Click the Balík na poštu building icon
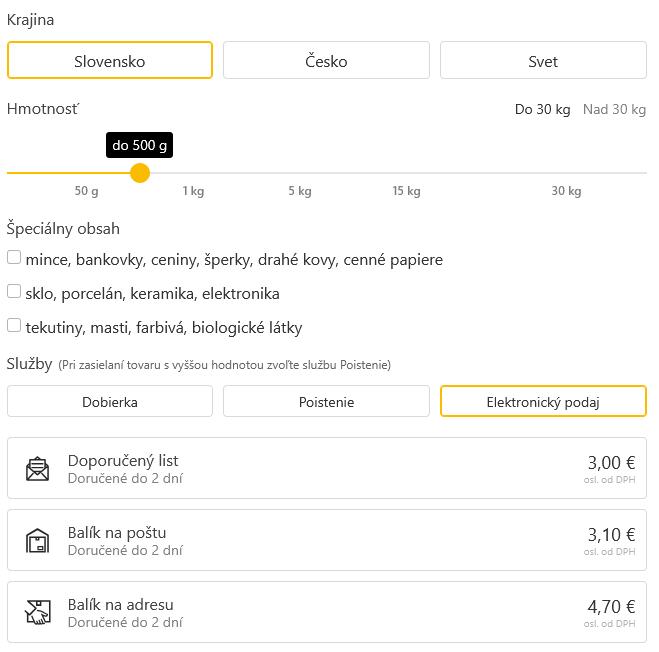The height and width of the screenshot is (652, 659). coord(37,540)
